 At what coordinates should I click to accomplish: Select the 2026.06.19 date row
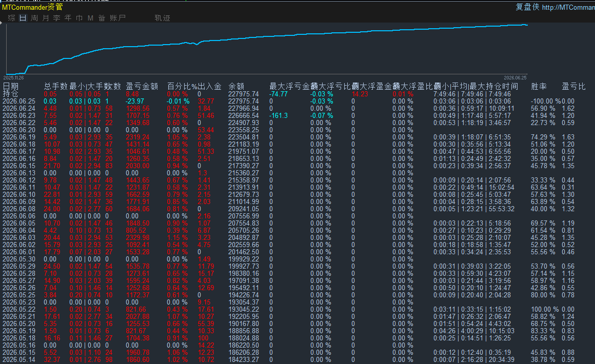click(x=19, y=137)
